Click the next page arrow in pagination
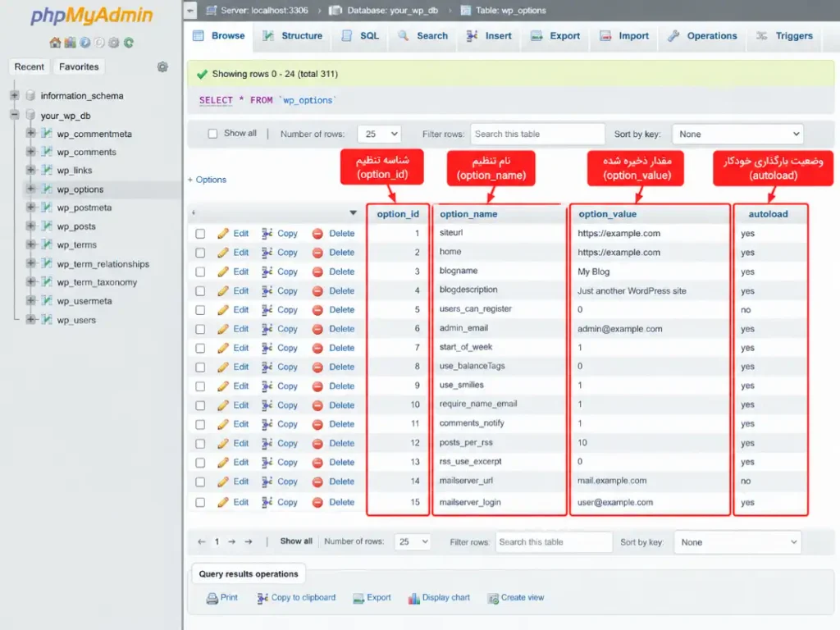Screen dimensions: 840x630 pos(231,541)
